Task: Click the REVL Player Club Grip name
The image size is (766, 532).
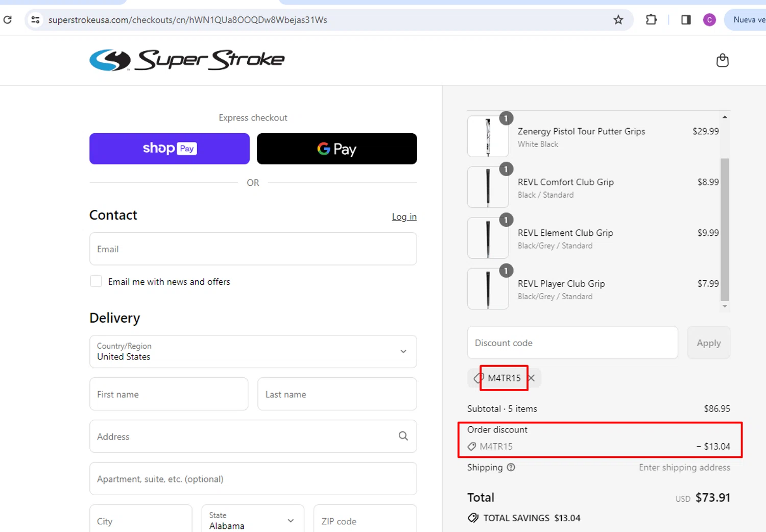Action: (561, 283)
